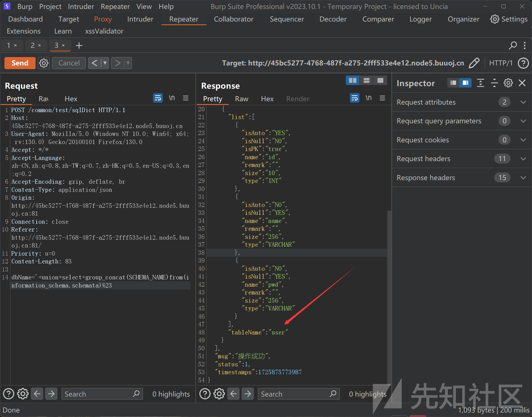Open the Decoder tab
The height and width of the screenshot is (417, 532).
pyautogui.click(x=333, y=19)
